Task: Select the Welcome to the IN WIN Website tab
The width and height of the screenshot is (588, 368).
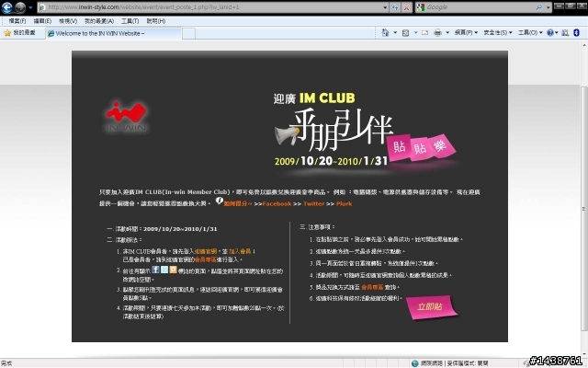Action: [113, 33]
